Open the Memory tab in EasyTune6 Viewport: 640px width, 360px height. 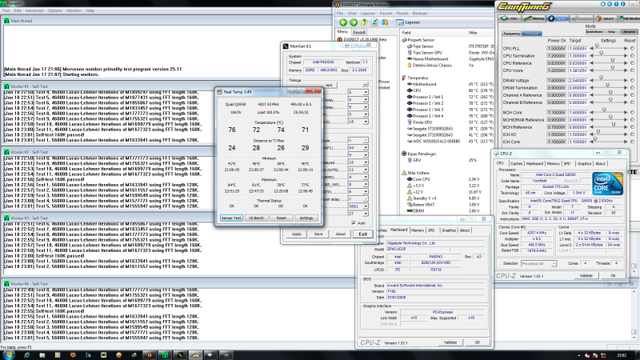534,18
